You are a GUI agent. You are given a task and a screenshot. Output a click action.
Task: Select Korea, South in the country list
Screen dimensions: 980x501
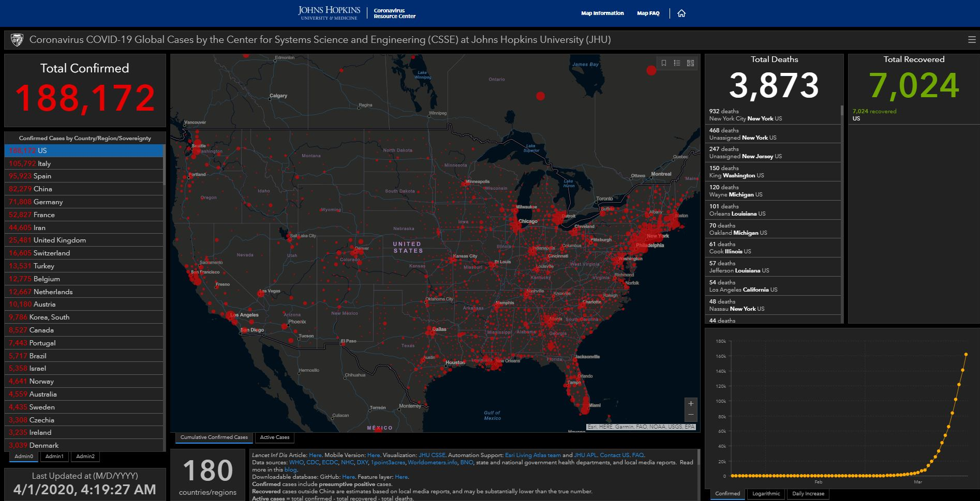pyautogui.click(x=84, y=317)
